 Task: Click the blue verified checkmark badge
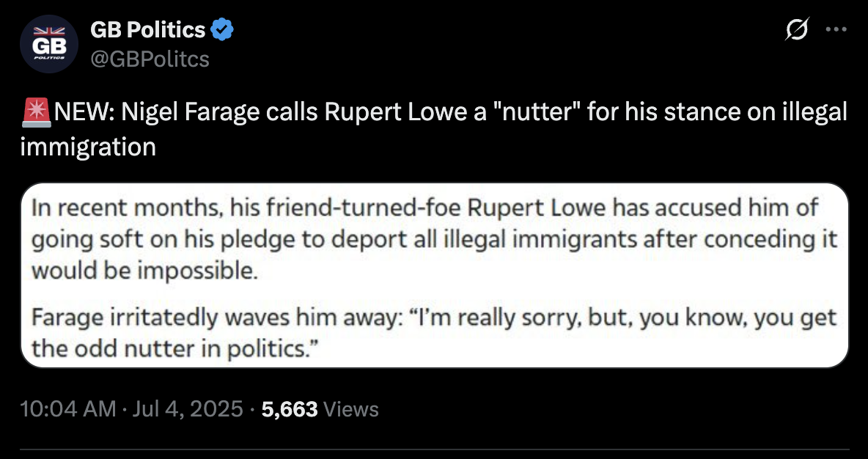point(223,29)
